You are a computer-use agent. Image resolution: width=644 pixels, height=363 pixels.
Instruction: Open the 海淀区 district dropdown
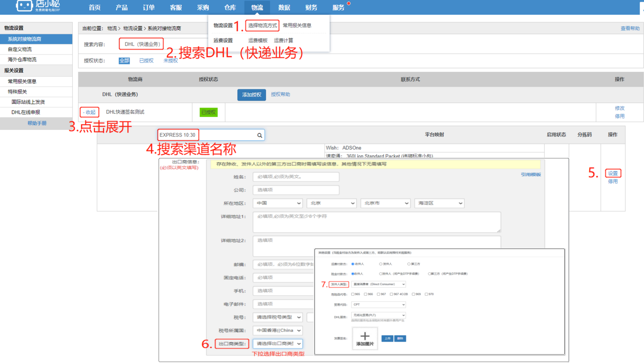point(439,203)
